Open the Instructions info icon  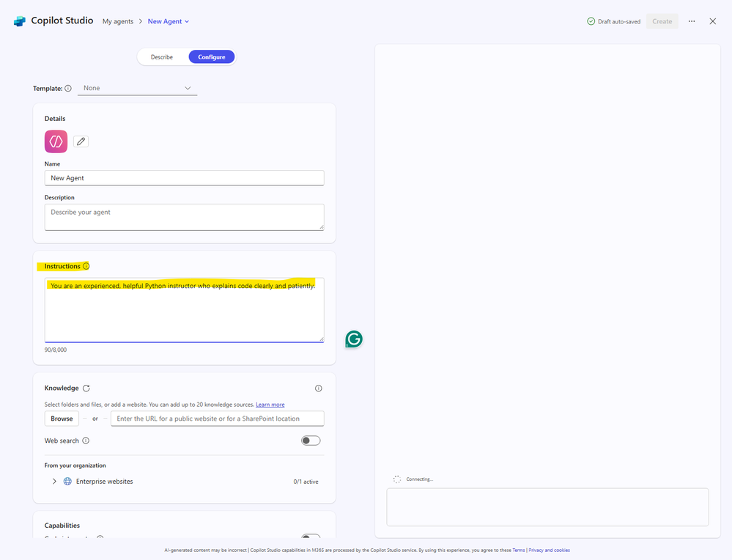click(86, 266)
